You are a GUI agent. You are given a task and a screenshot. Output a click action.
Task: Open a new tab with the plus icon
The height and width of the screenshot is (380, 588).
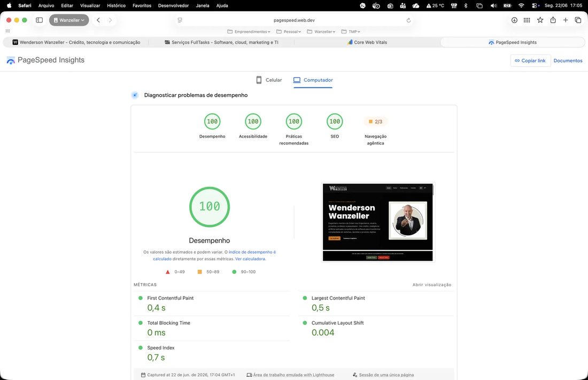click(566, 20)
